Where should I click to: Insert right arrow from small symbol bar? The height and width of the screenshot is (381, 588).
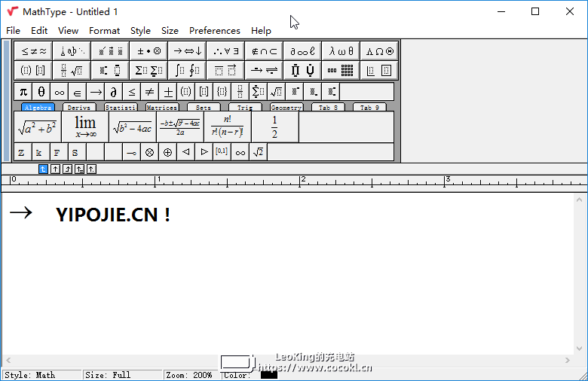pos(96,91)
